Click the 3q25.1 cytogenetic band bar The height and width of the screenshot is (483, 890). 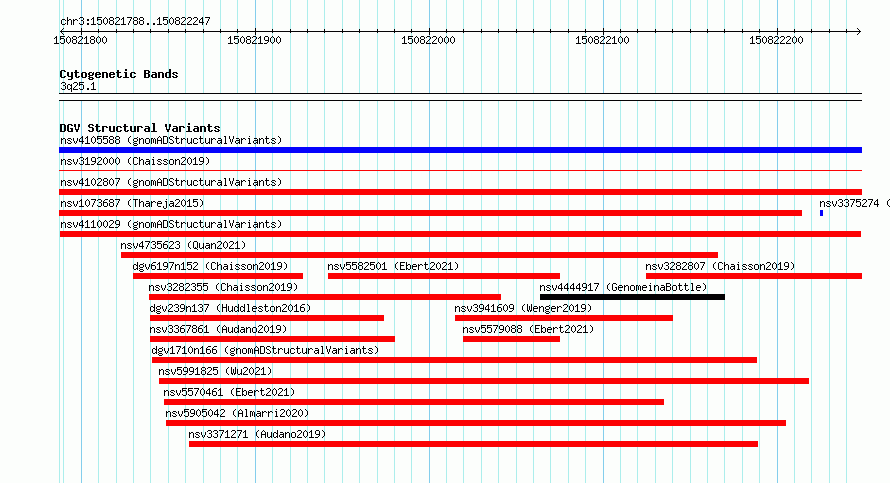tap(460, 97)
